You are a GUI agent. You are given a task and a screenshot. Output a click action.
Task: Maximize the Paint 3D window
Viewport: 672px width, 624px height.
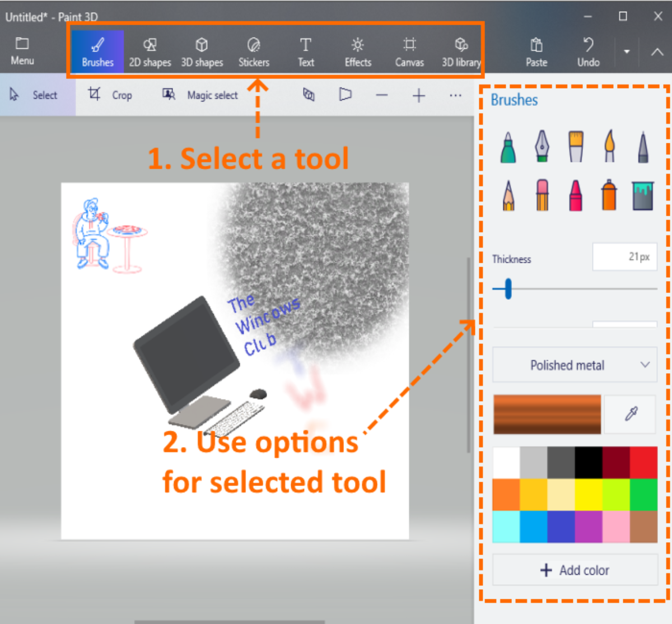pos(623,16)
